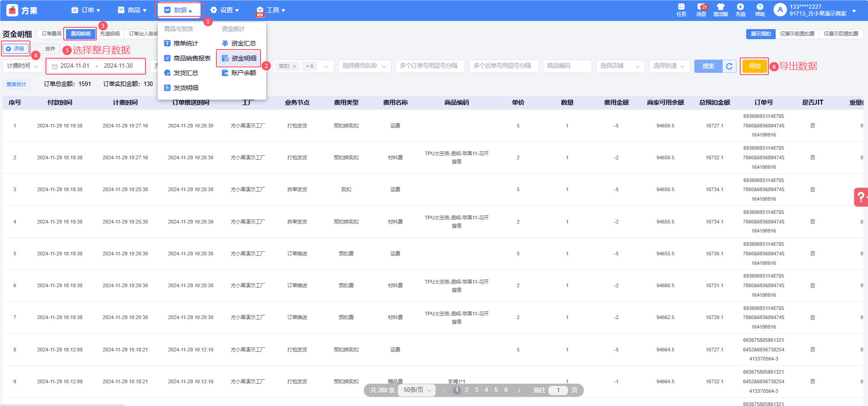Click the yellow 导出 export button
The image size is (868, 406).
click(x=754, y=66)
